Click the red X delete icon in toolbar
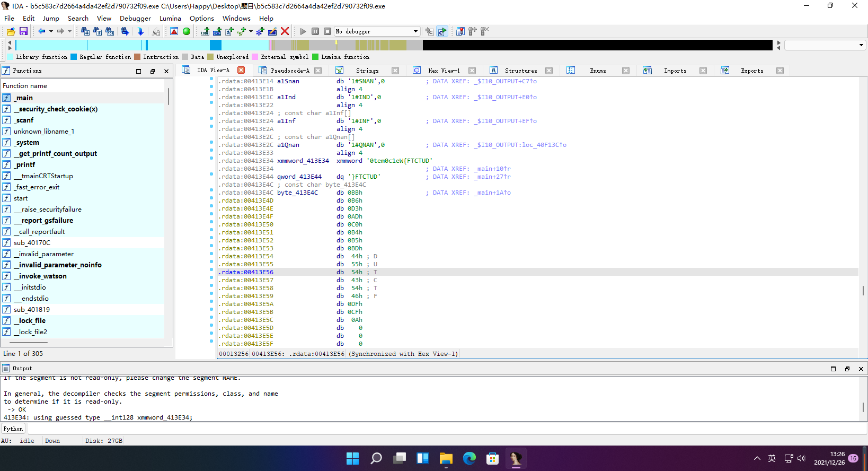The width and height of the screenshot is (868, 471). tap(285, 31)
